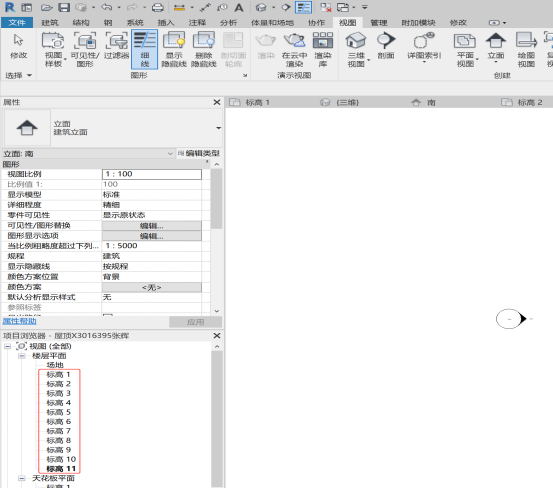Open 视图样板 view templates tool
This screenshot has height=489, width=553.
pyautogui.click(x=53, y=49)
